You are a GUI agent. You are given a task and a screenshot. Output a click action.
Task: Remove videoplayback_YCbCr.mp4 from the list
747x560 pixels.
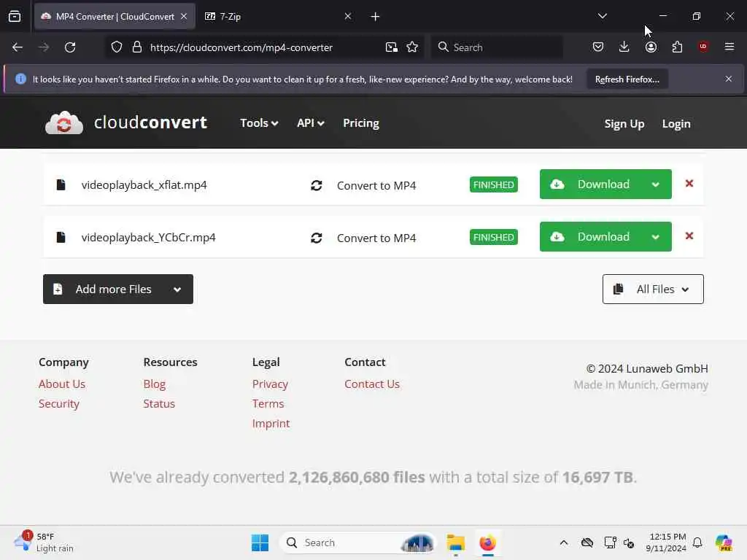[689, 236]
